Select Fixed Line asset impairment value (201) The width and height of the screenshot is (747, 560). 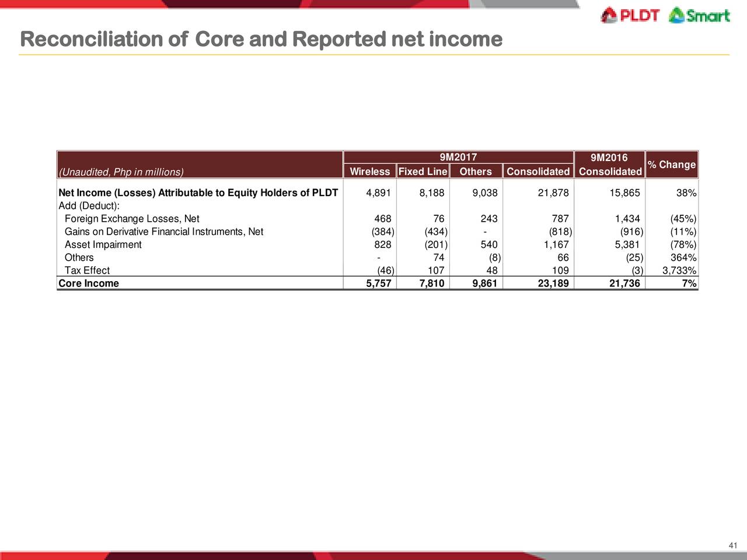pyautogui.click(x=437, y=244)
